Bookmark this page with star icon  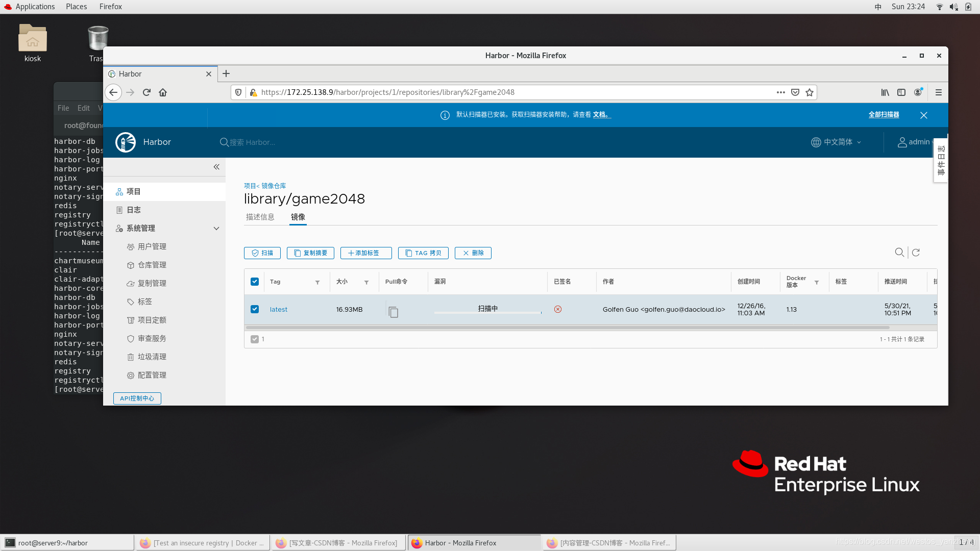[x=810, y=92]
